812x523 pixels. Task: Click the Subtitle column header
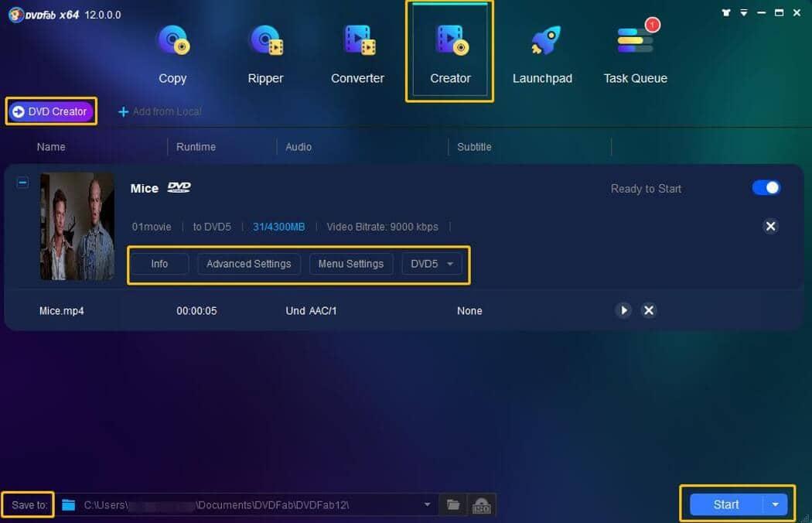click(x=474, y=147)
